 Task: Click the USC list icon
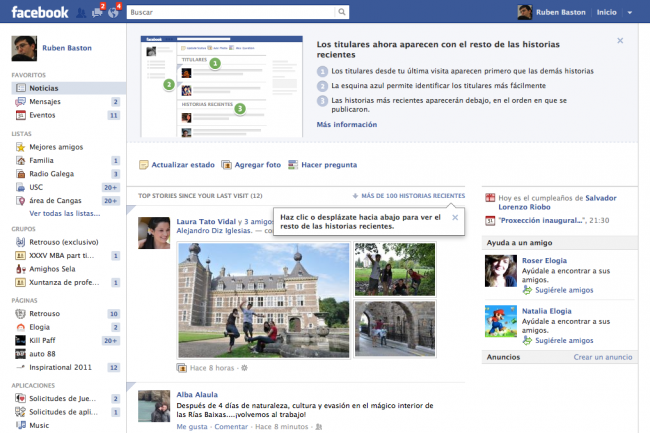21,187
